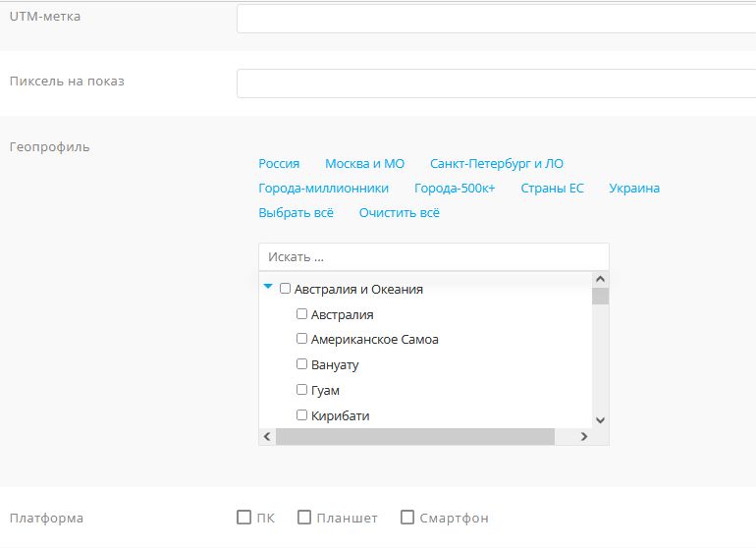
Task: Select Санкт-Петербург и ЛО preset
Action: (x=497, y=164)
